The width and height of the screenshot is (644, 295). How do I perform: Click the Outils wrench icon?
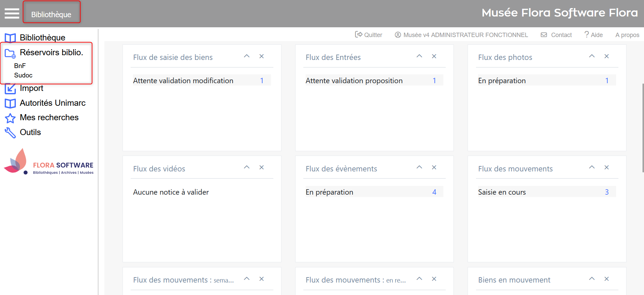pyautogui.click(x=10, y=133)
